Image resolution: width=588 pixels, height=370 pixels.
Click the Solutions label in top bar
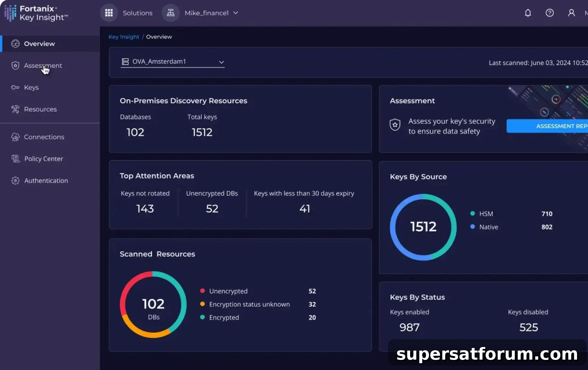138,13
